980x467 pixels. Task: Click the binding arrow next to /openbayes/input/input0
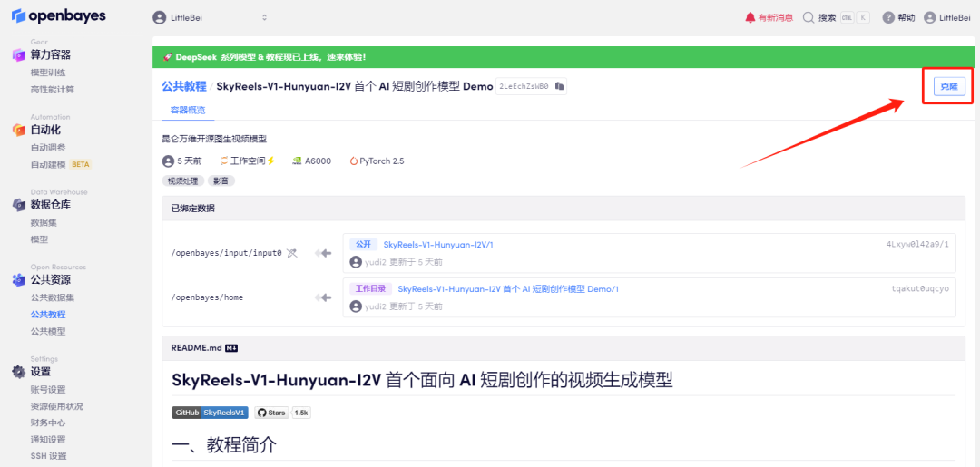point(323,253)
